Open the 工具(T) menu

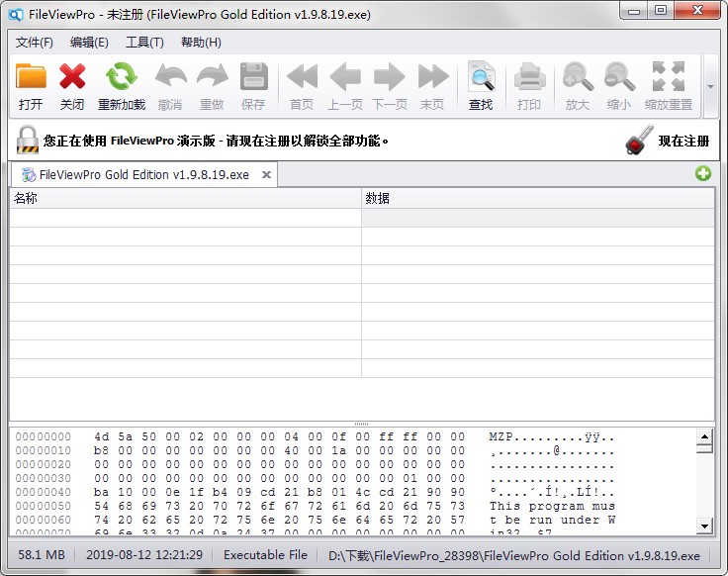coord(144,43)
